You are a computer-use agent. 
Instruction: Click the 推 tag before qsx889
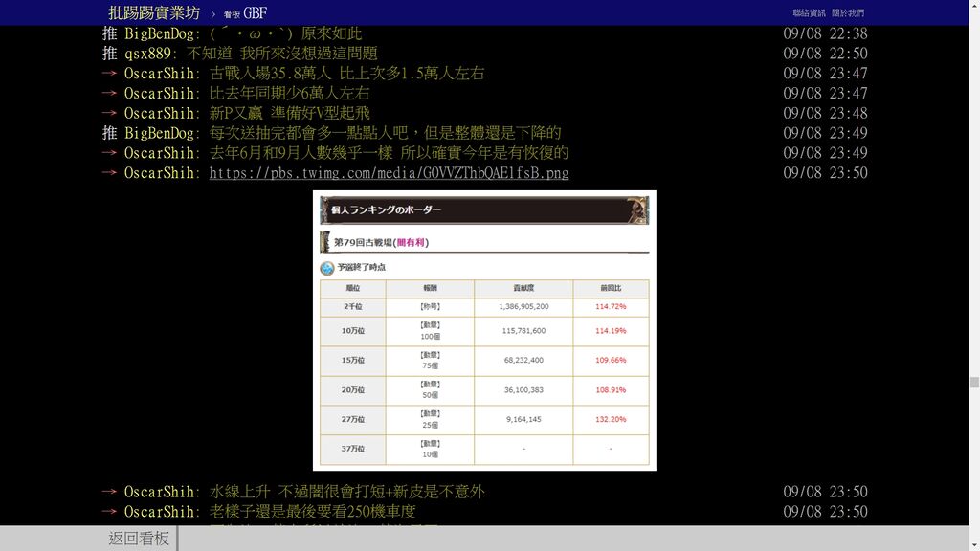pos(109,54)
